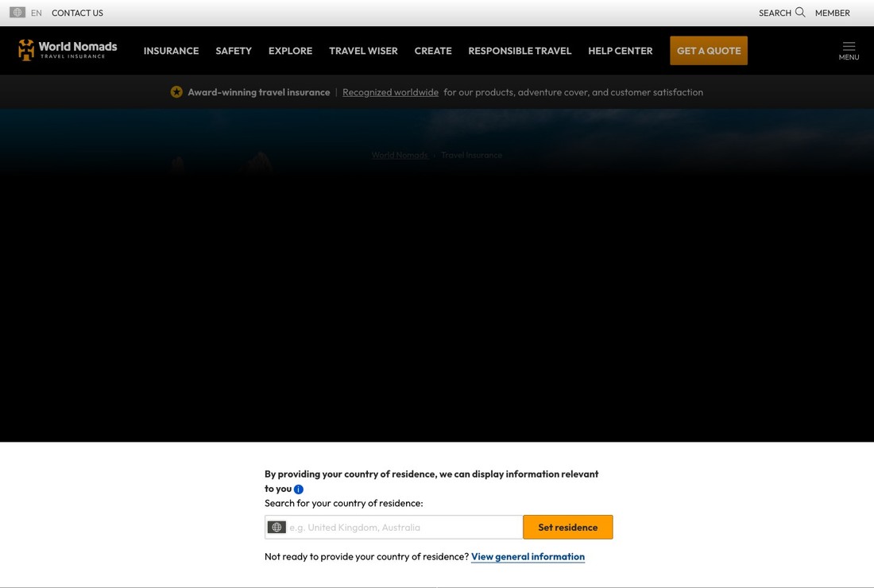Screen dimensions: 874x588
Task: Open the hamburger MENU icon
Action: [849, 51]
